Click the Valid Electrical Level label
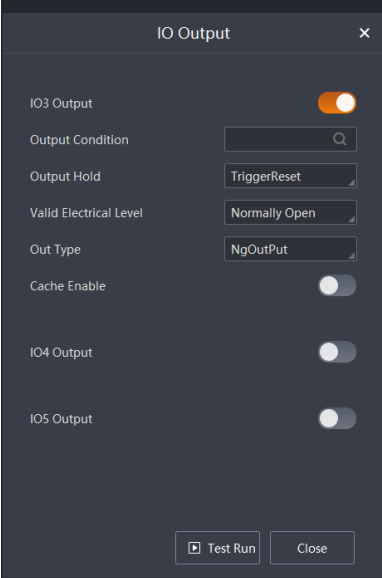Image resolution: width=382 pixels, height=578 pixels. click(x=86, y=213)
